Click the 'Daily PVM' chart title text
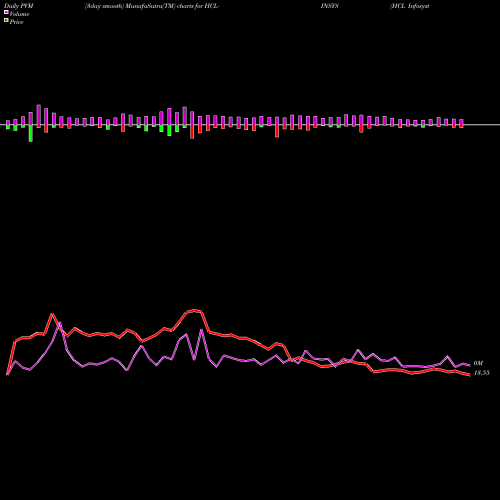The image size is (500, 500). click(19, 6)
